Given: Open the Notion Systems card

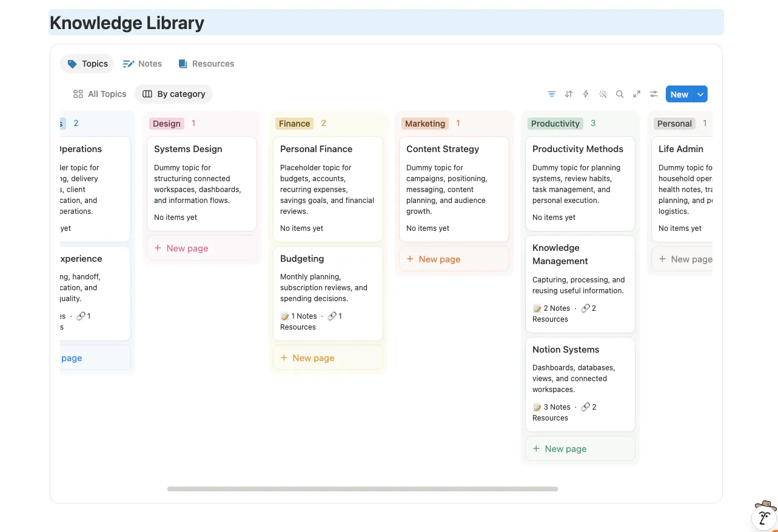Looking at the screenshot, I should pyautogui.click(x=580, y=384).
